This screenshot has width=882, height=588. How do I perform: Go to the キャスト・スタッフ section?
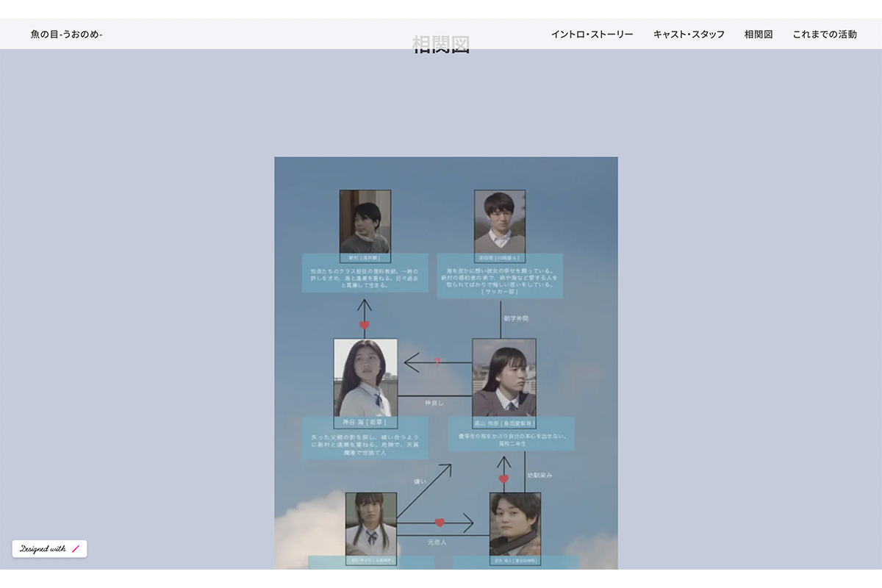click(x=689, y=34)
